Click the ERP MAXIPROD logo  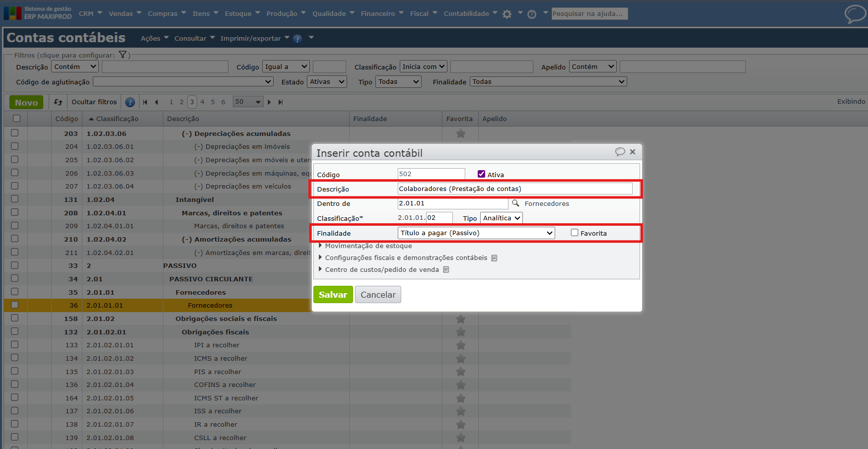click(x=38, y=13)
